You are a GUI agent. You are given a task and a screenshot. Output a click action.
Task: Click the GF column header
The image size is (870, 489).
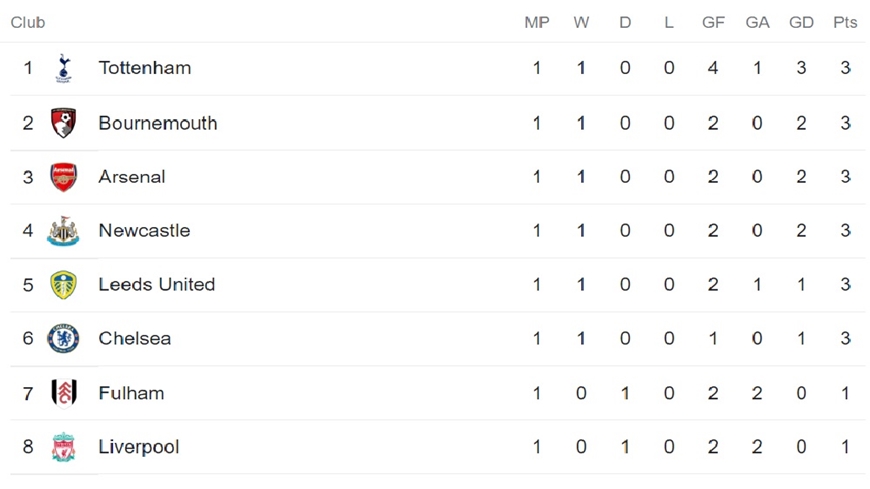(713, 22)
